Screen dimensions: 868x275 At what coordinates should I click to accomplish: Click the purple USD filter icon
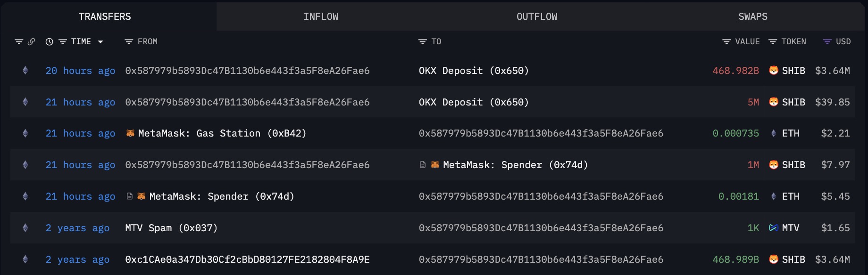[827, 42]
